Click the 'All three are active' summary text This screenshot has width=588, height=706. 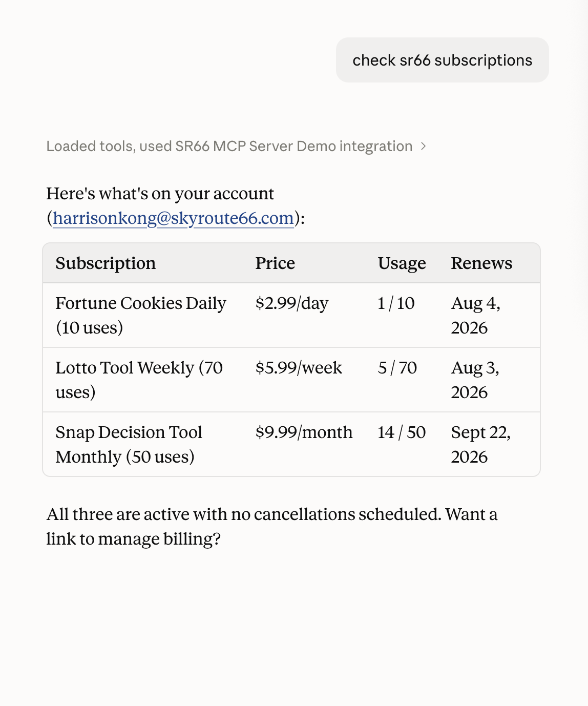pyautogui.click(x=272, y=527)
